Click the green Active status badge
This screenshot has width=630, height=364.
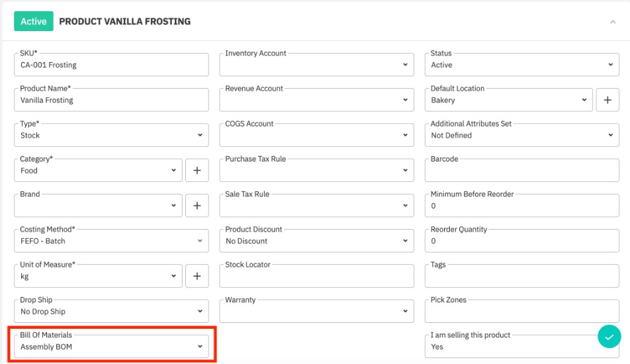33,21
